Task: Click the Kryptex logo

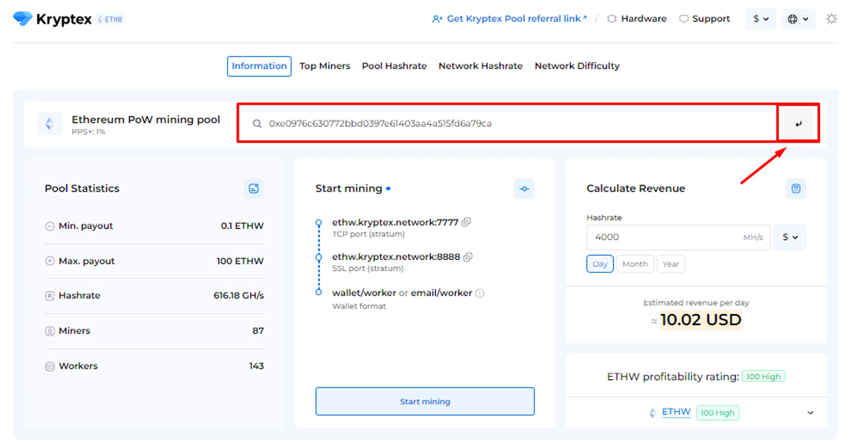Action: pos(52,19)
